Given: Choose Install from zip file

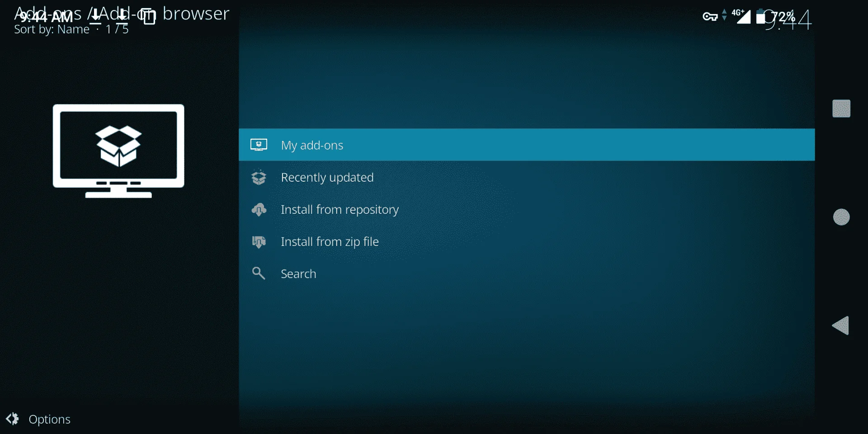Looking at the screenshot, I should pos(527,241).
